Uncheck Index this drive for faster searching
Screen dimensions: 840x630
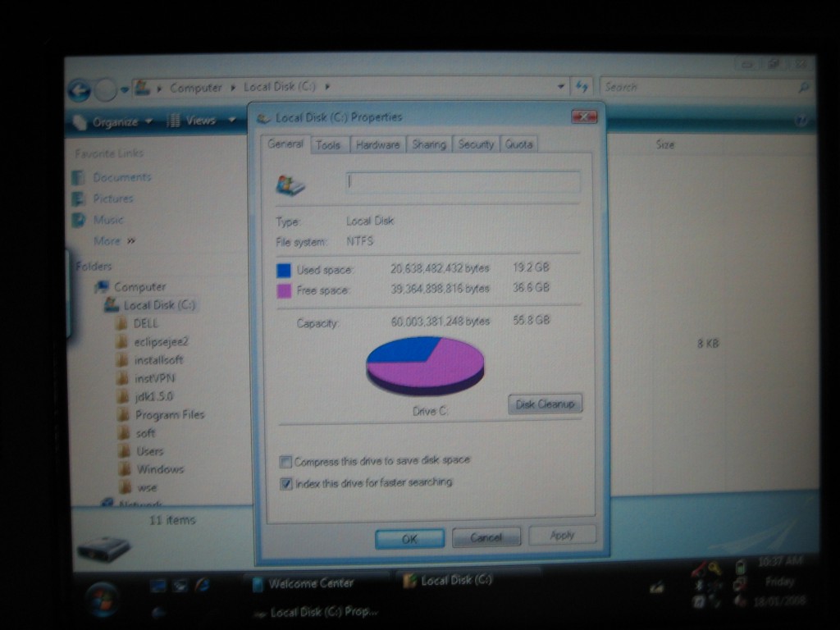286,484
